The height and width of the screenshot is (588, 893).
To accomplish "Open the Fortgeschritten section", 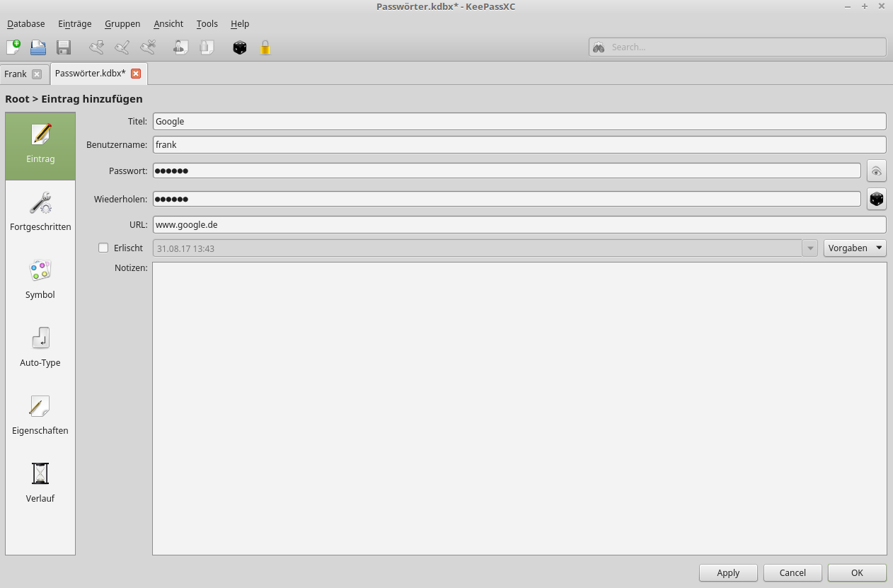I will (40, 214).
